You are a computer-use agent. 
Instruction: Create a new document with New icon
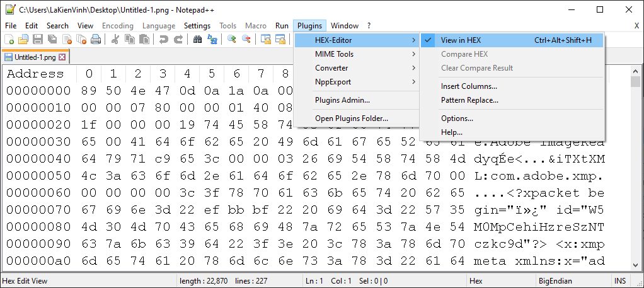[x=9, y=40]
